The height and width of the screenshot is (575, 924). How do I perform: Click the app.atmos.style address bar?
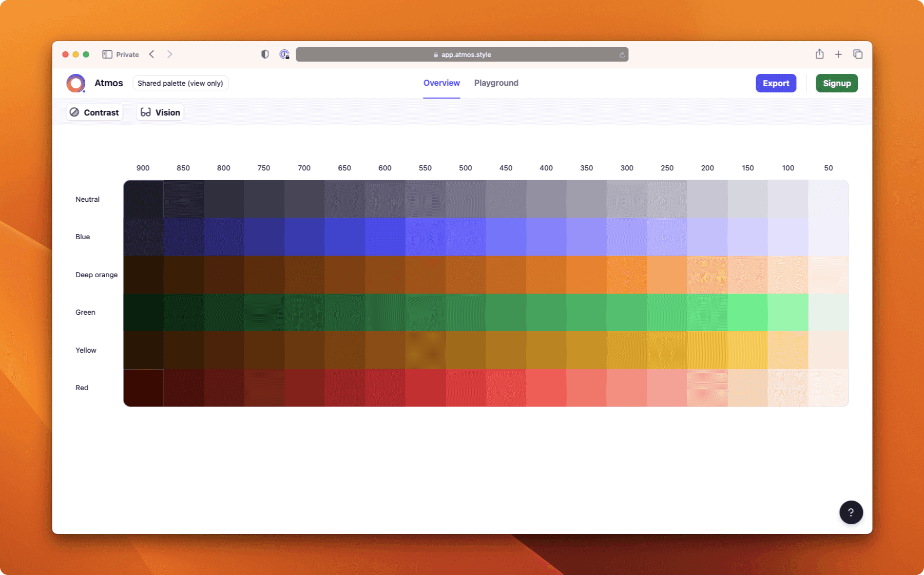click(x=462, y=54)
